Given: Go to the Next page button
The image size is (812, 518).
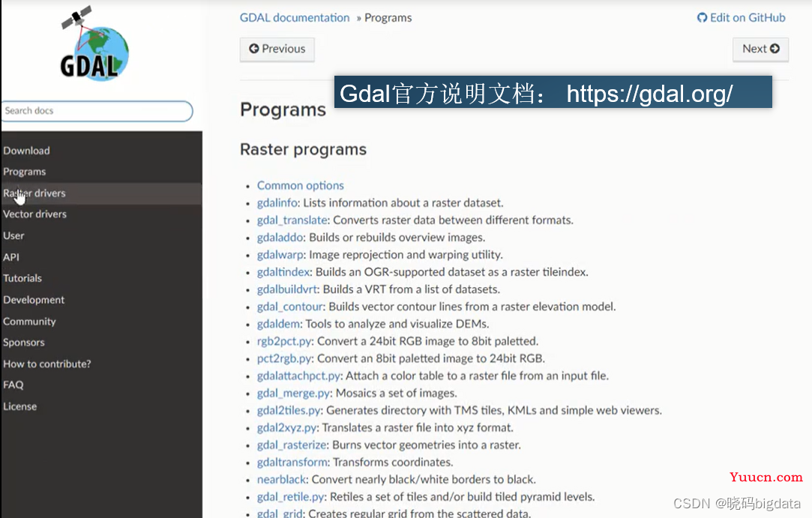Looking at the screenshot, I should [761, 49].
